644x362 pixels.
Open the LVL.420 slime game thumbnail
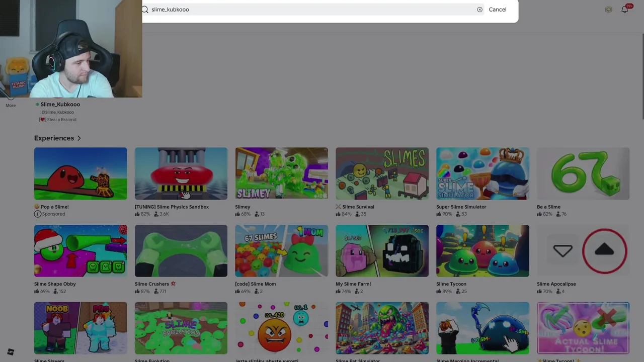[281, 328]
